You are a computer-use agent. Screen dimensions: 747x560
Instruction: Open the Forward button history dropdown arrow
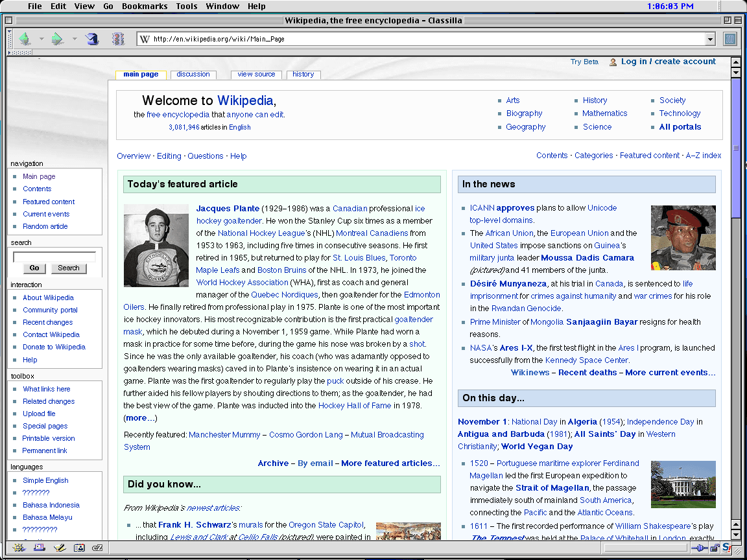(75, 39)
